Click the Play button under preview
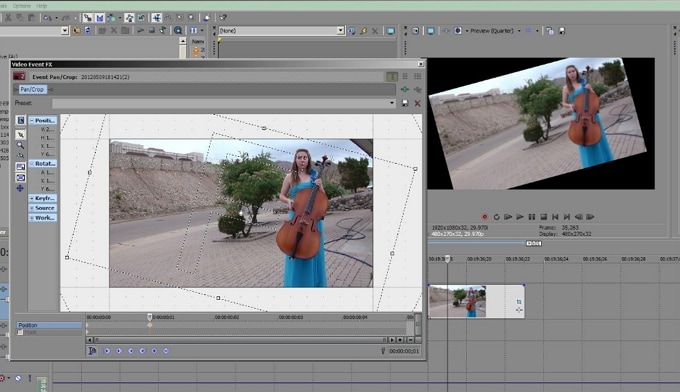Viewport: 680px width, 392px height. click(x=520, y=217)
